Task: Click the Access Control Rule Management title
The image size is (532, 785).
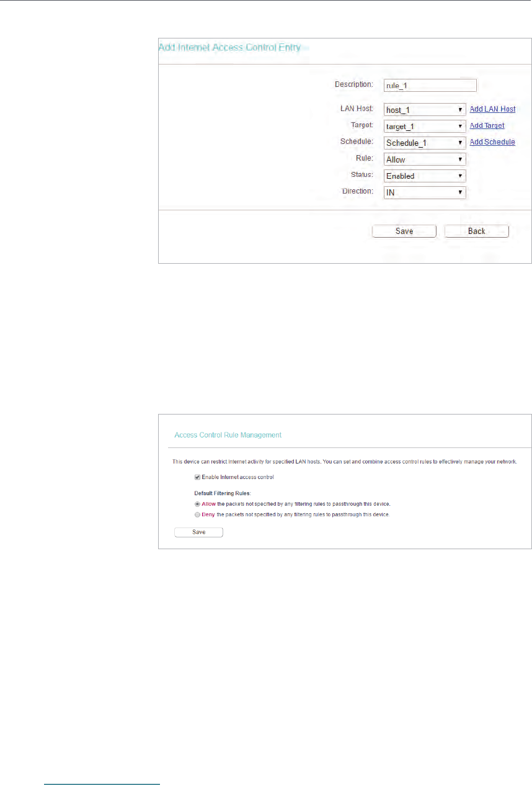Action: [x=228, y=435]
